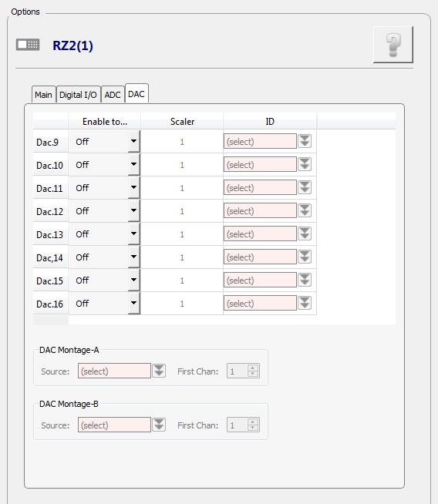Select the DAC tab
The height and width of the screenshot is (504, 438).
point(136,93)
